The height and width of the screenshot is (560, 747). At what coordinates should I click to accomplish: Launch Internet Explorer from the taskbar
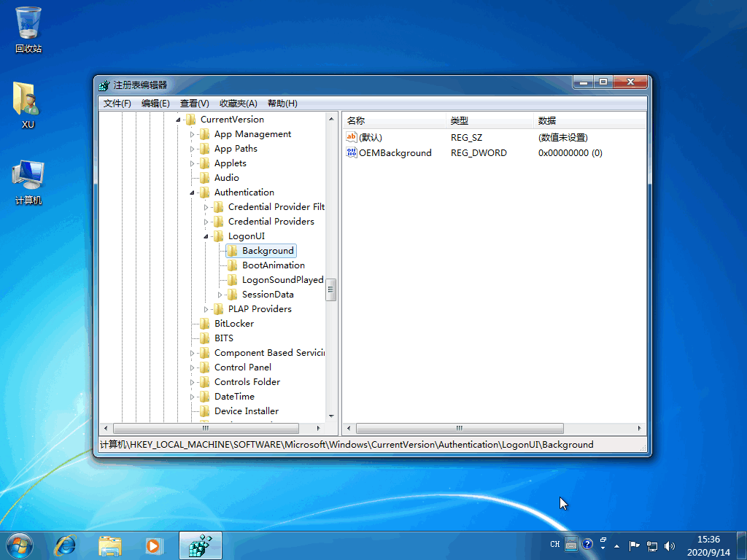pyautogui.click(x=66, y=545)
